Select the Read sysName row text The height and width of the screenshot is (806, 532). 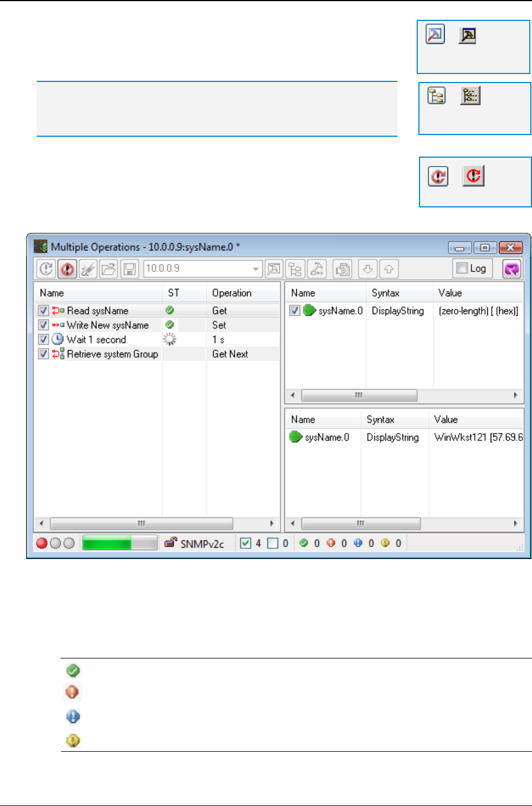97,310
